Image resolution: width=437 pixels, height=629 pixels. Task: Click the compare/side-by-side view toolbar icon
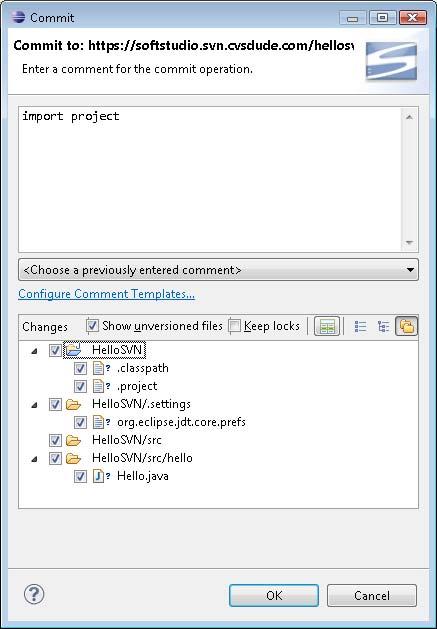(327, 326)
